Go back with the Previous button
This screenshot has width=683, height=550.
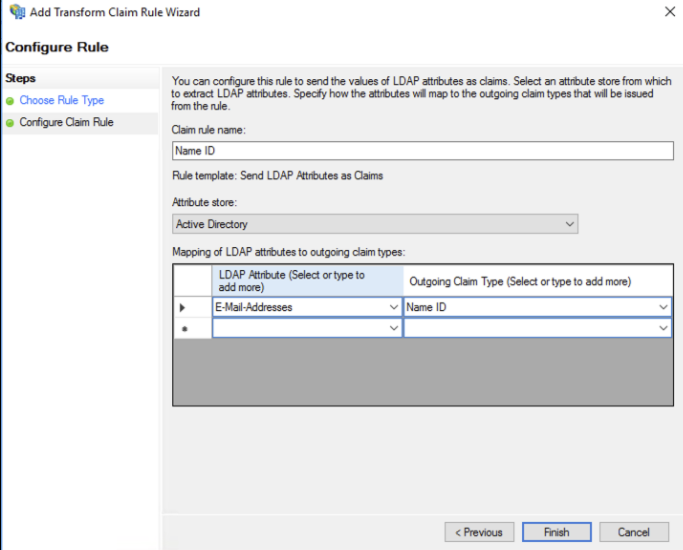pyautogui.click(x=479, y=532)
